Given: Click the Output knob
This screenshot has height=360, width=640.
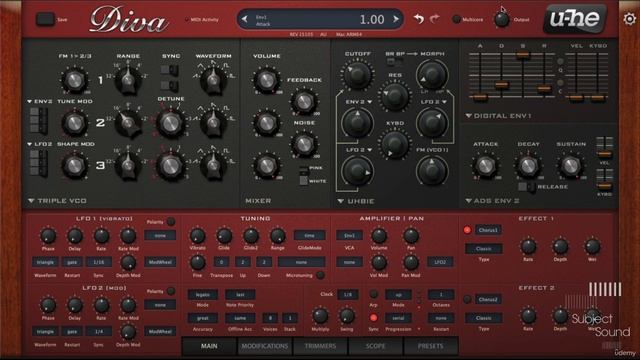Looking at the screenshot, I should click(502, 19).
